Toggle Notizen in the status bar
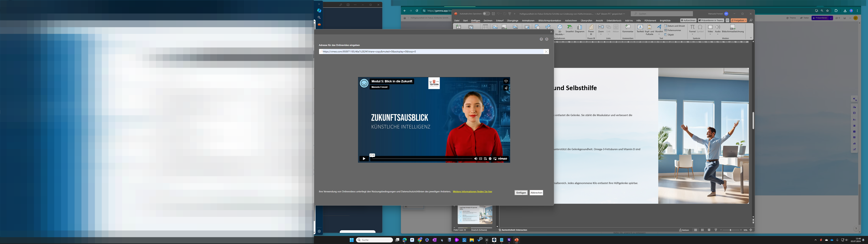 coord(684,230)
